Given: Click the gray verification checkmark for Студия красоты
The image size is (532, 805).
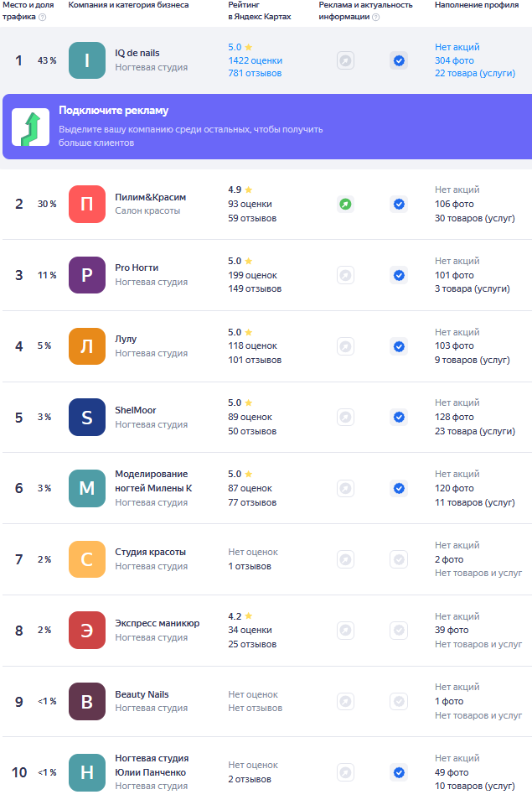Looking at the screenshot, I should pyautogui.click(x=399, y=559).
